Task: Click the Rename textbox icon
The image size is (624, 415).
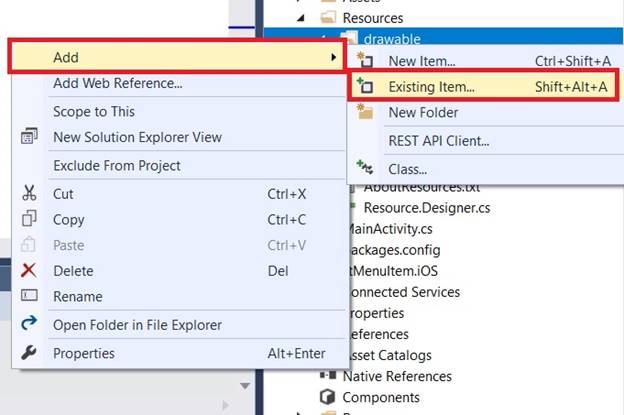Action: 29,295
